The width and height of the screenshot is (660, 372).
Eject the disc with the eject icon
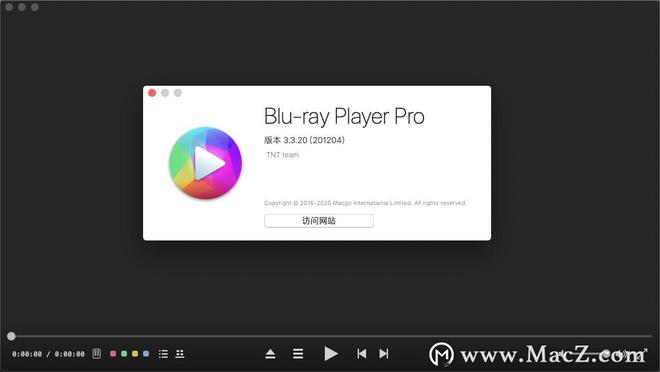271,354
